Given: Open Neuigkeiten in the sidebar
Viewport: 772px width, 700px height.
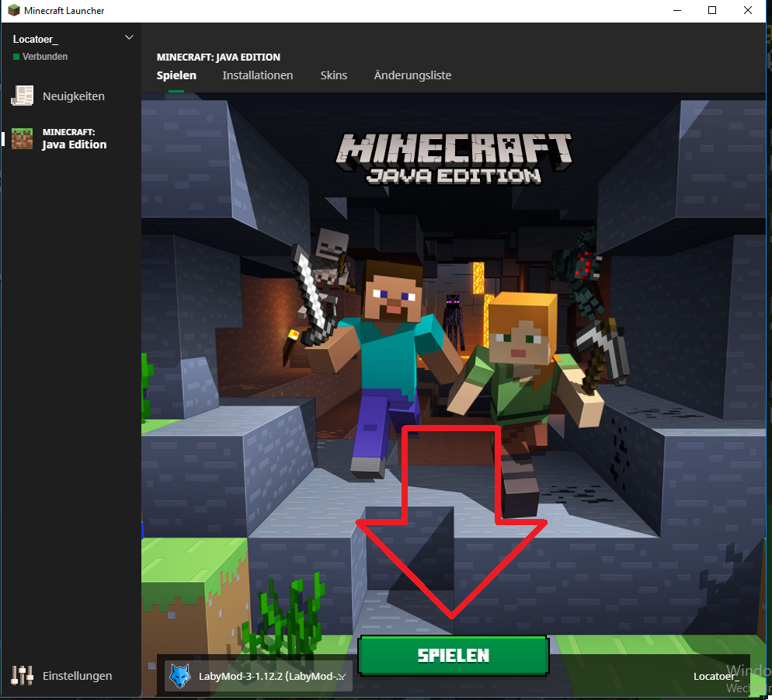Looking at the screenshot, I should (71, 96).
